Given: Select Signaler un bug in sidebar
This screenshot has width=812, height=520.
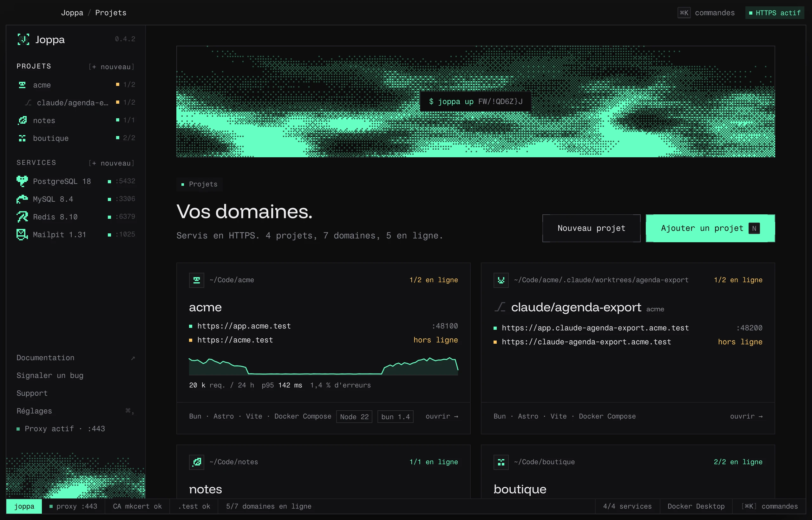Looking at the screenshot, I should click(50, 375).
